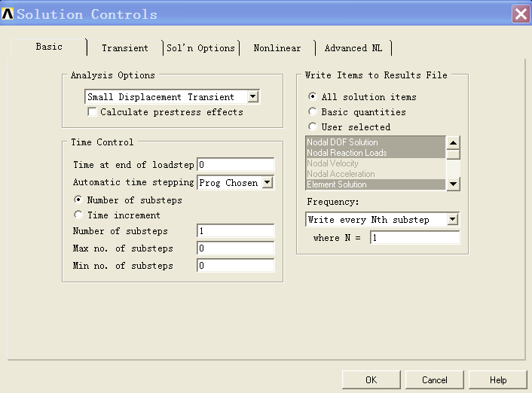Click the ANSYS logo icon in title bar
Image resolution: width=532 pixels, height=393 pixels.
tap(8, 14)
